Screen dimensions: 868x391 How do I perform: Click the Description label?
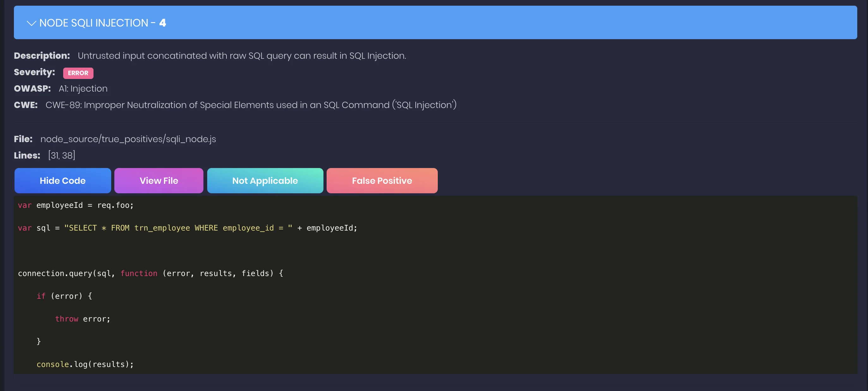tap(42, 56)
